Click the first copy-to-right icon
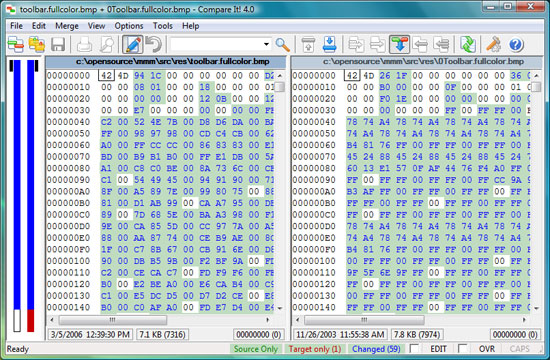Viewport: 550px width, 360px height. (356, 45)
